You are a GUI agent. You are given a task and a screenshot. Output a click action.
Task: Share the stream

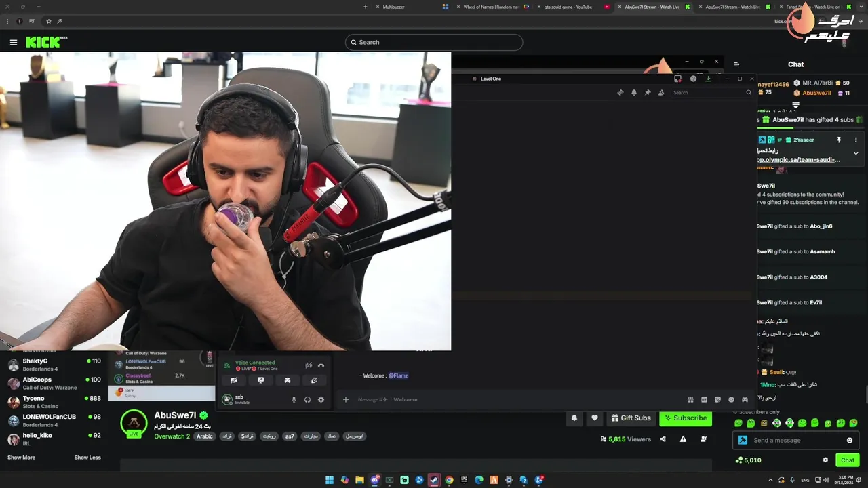(x=663, y=439)
